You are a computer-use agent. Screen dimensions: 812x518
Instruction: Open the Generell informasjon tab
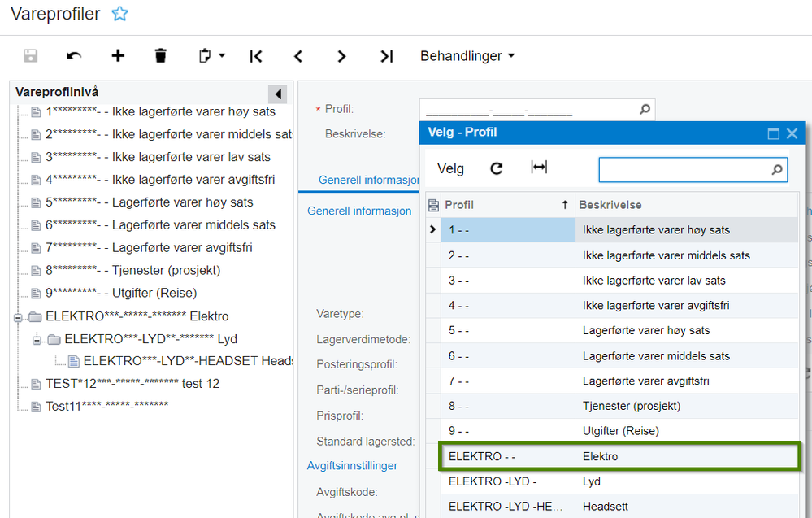369,180
